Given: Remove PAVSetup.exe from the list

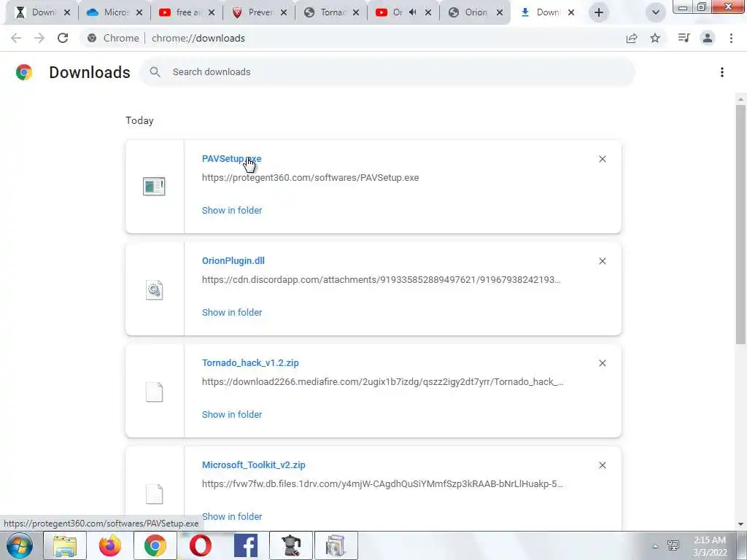Looking at the screenshot, I should click(x=602, y=159).
